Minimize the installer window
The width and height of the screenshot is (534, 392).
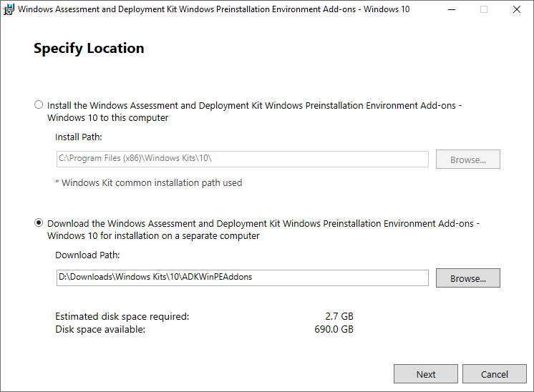(452, 9)
